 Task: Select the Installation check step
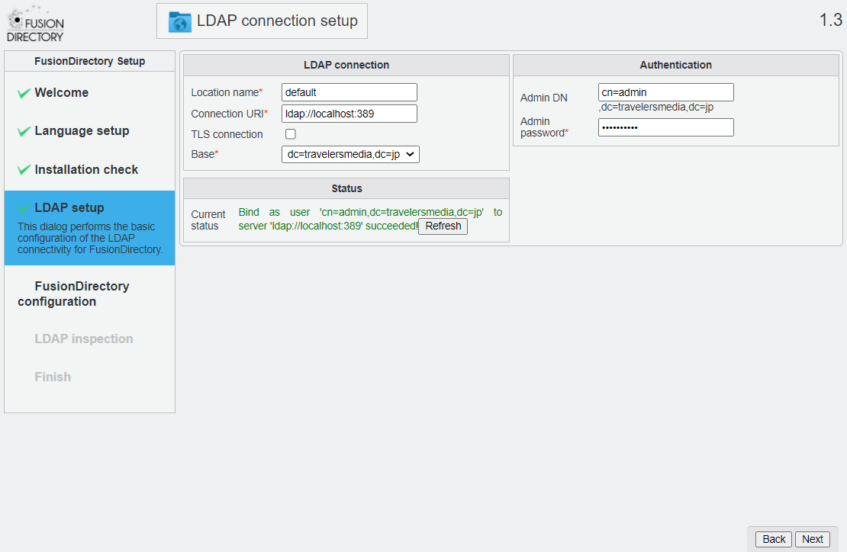86,170
